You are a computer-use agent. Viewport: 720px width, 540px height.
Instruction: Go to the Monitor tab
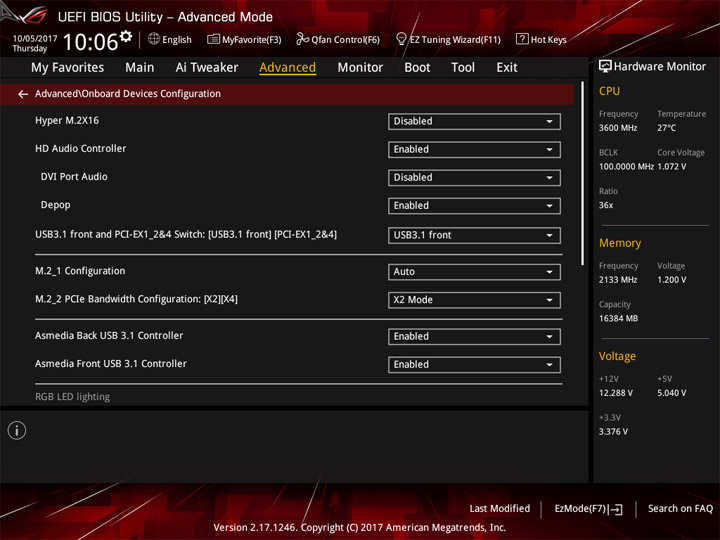click(360, 68)
